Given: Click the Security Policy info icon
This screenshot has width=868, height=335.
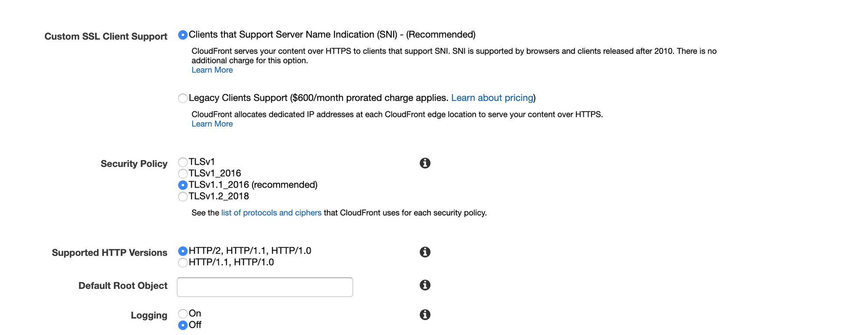Looking at the screenshot, I should click(x=425, y=163).
